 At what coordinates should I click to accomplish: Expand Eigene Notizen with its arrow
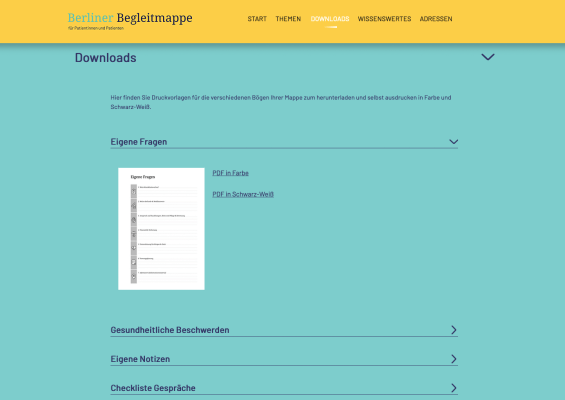(454, 359)
